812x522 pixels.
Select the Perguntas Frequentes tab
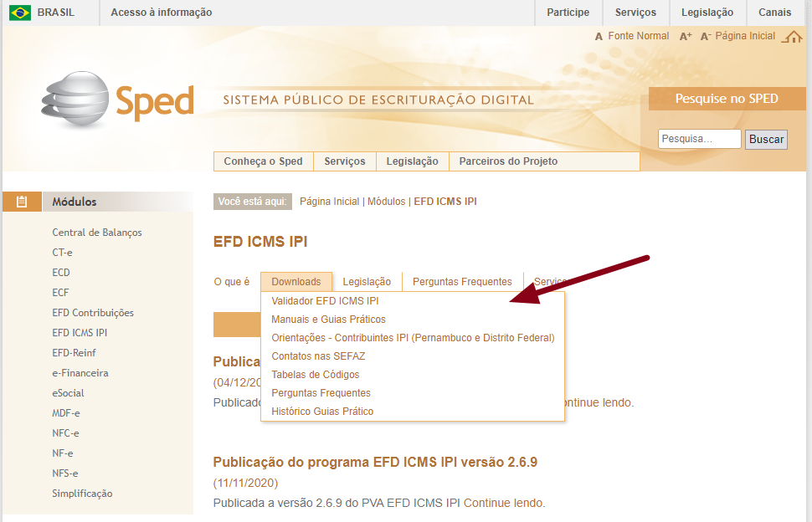[462, 281]
